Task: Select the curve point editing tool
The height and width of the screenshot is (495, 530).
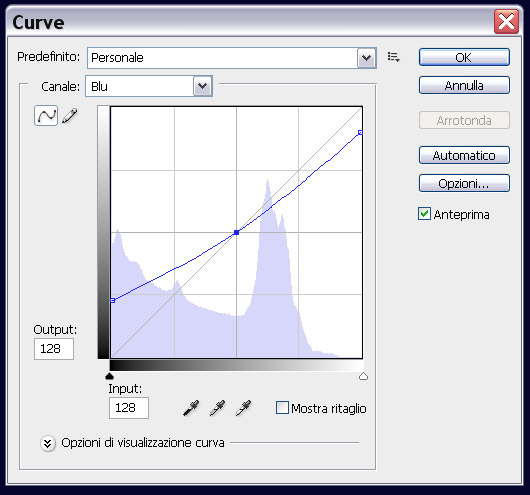Action: coord(46,116)
